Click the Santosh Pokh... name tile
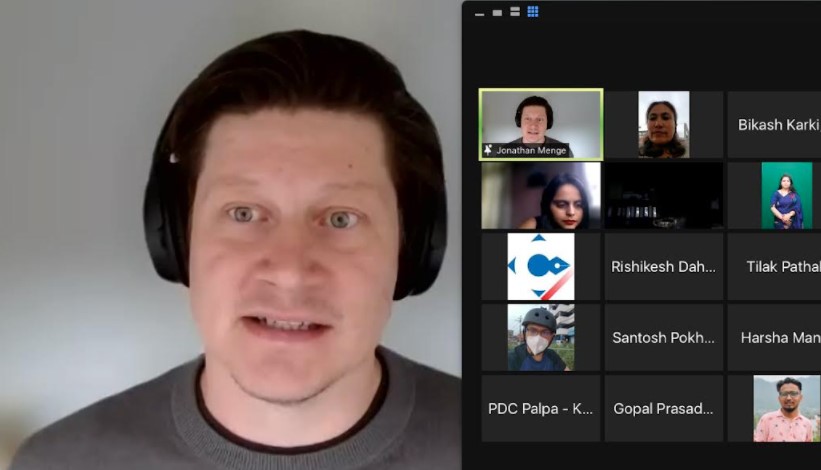The height and width of the screenshot is (470, 821). pos(663,338)
